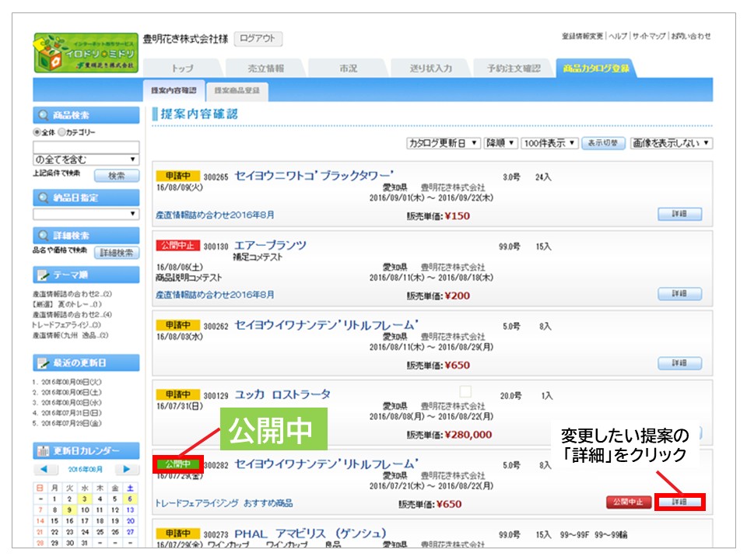Click magnifier icon in 商品検索 header

point(43,115)
